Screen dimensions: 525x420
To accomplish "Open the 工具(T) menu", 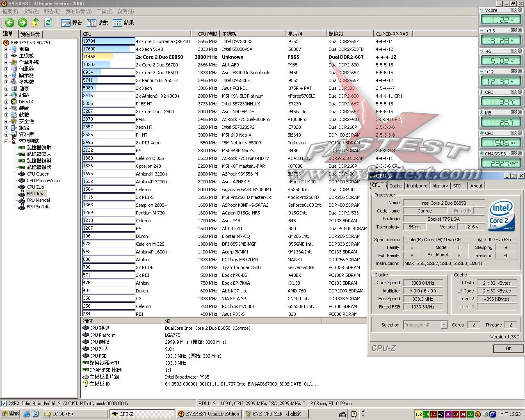I will (x=104, y=11).
